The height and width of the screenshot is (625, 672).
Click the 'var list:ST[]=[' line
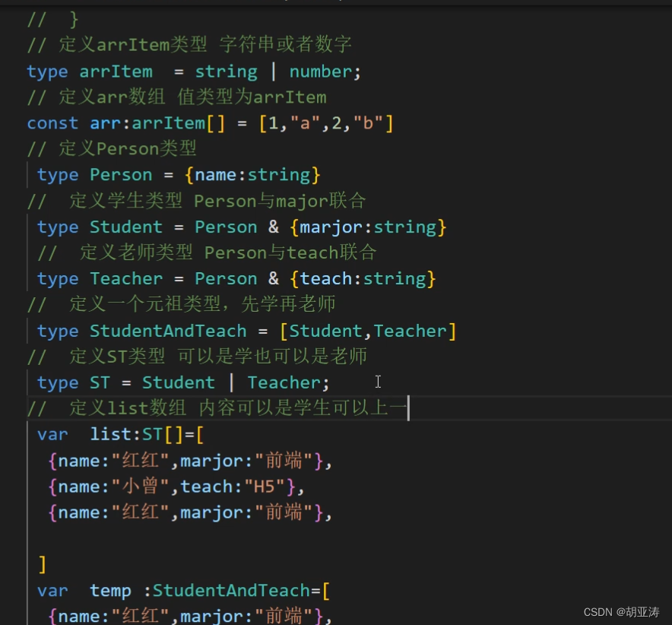pos(121,435)
